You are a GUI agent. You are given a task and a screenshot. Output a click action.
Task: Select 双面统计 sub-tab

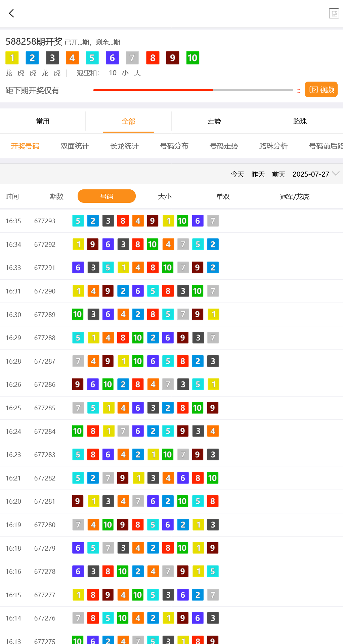pos(75,146)
